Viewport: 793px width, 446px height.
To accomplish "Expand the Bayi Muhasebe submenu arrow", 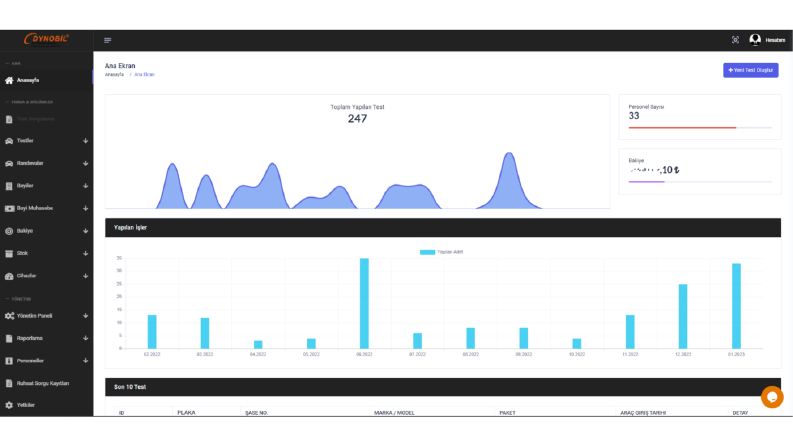I will pyautogui.click(x=85, y=208).
